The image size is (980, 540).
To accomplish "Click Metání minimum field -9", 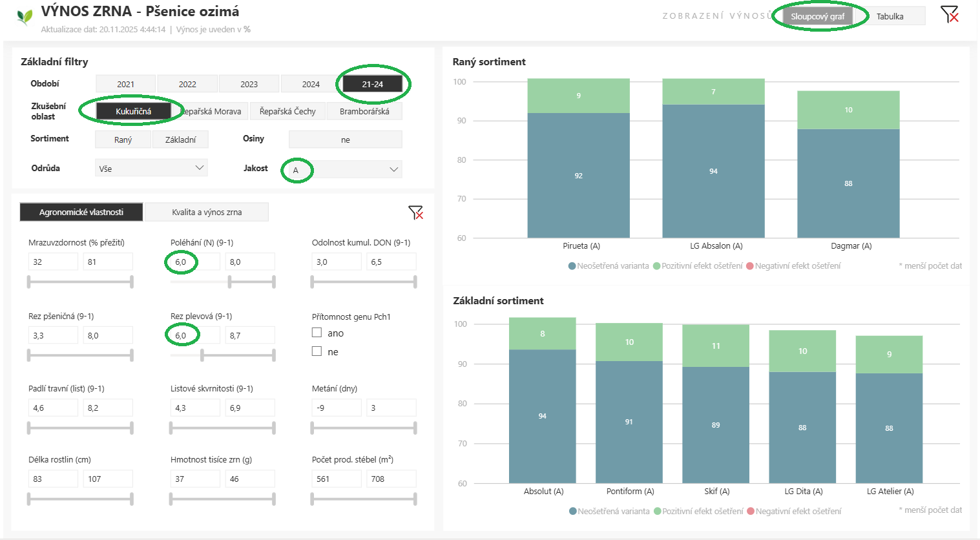I will pyautogui.click(x=337, y=408).
